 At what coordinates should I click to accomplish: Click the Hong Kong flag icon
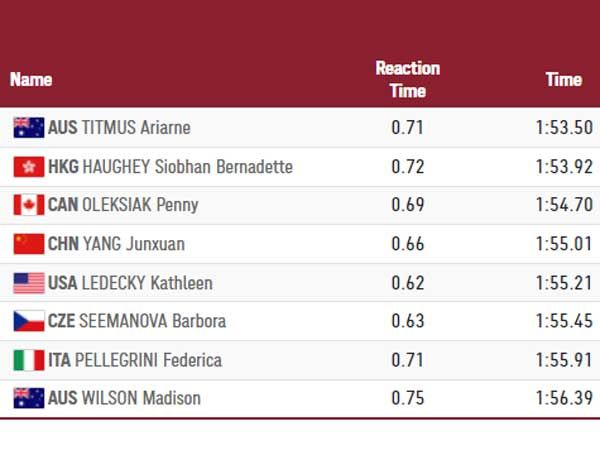click(29, 166)
